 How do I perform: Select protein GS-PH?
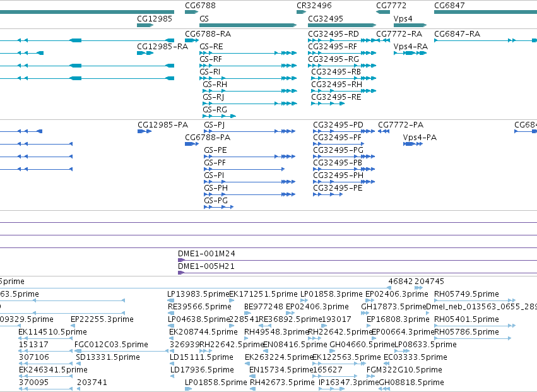215,188
